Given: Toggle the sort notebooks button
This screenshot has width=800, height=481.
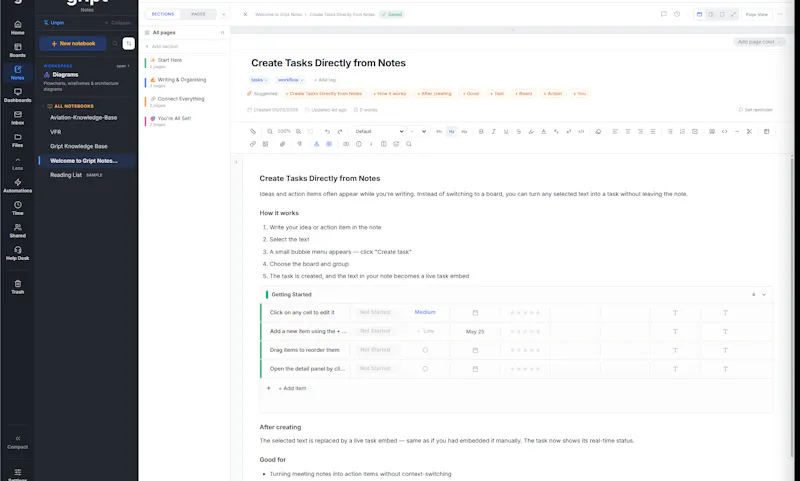Looking at the screenshot, I should point(129,44).
